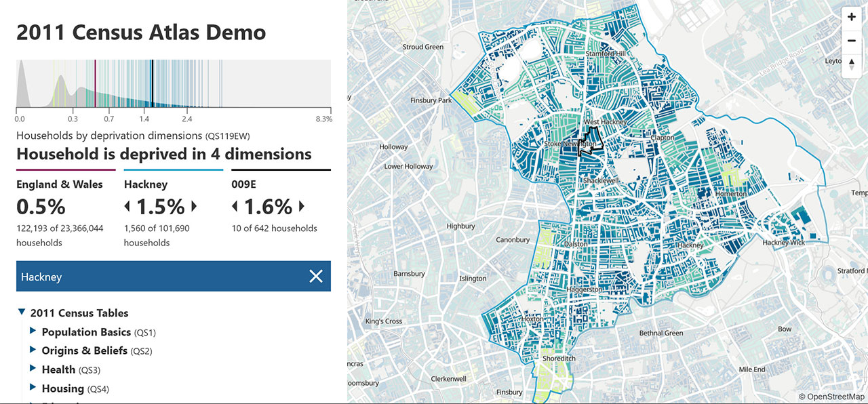
Task: Expand the Health (QS3) category
Action: tap(33, 369)
